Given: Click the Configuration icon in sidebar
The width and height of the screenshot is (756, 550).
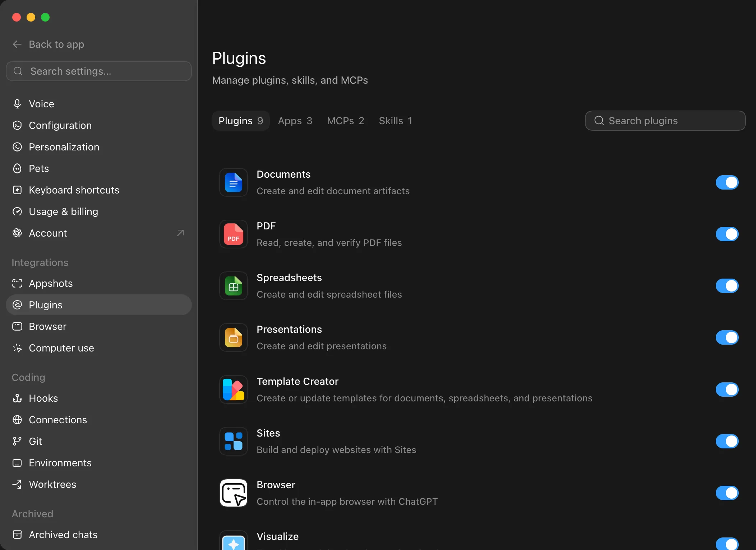Looking at the screenshot, I should [17, 125].
